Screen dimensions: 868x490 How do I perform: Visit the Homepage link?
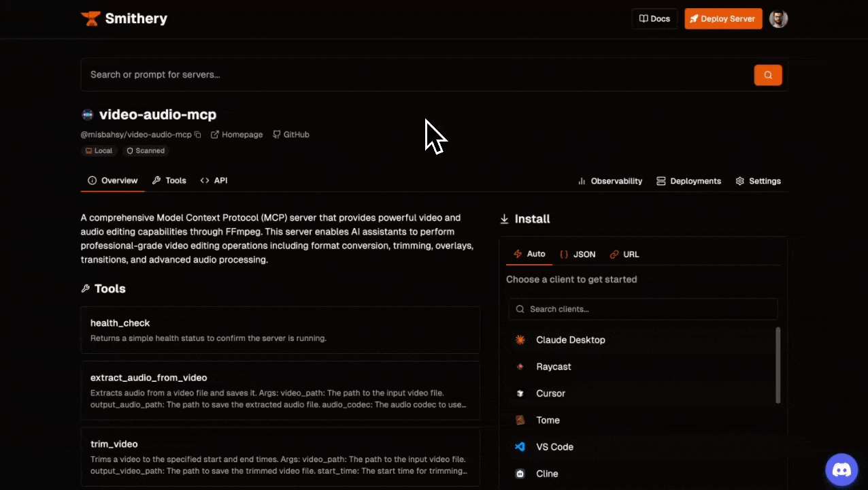(x=237, y=135)
